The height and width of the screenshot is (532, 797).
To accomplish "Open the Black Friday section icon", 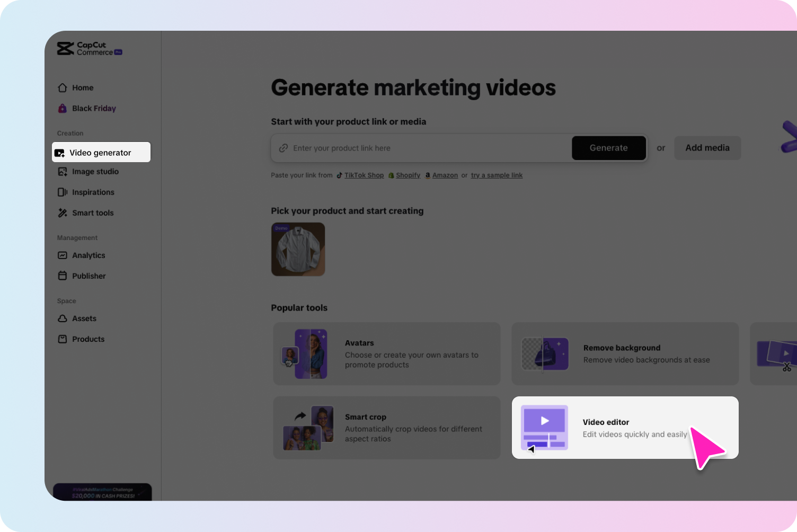I will (x=63, y=108).
